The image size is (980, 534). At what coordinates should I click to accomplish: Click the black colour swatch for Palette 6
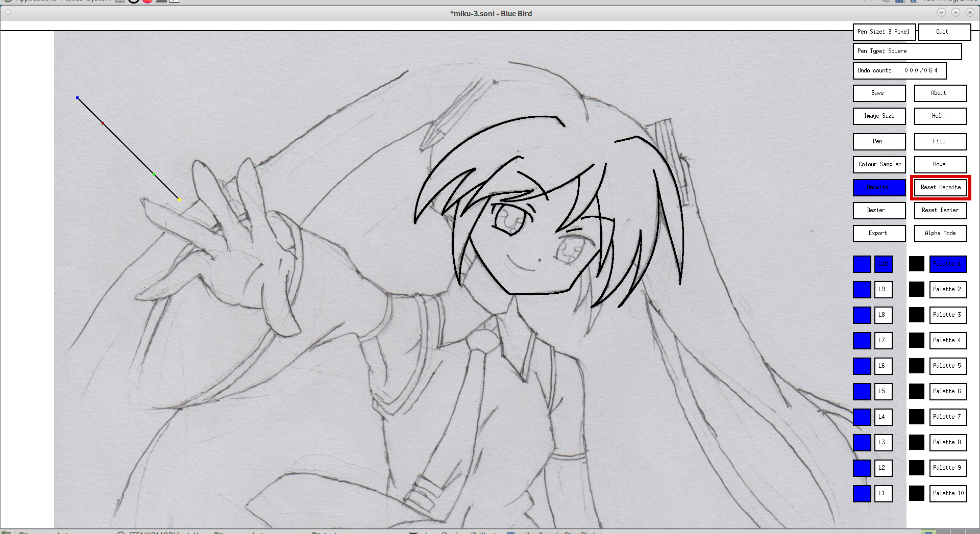tap(917, 391)
